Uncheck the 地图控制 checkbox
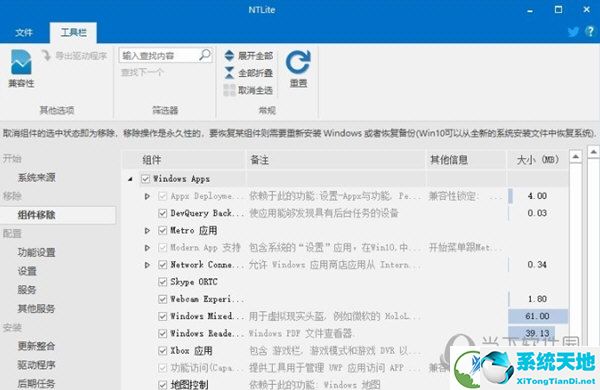The width and height of the screenshot is (600, 390). (x=163, y=385)
